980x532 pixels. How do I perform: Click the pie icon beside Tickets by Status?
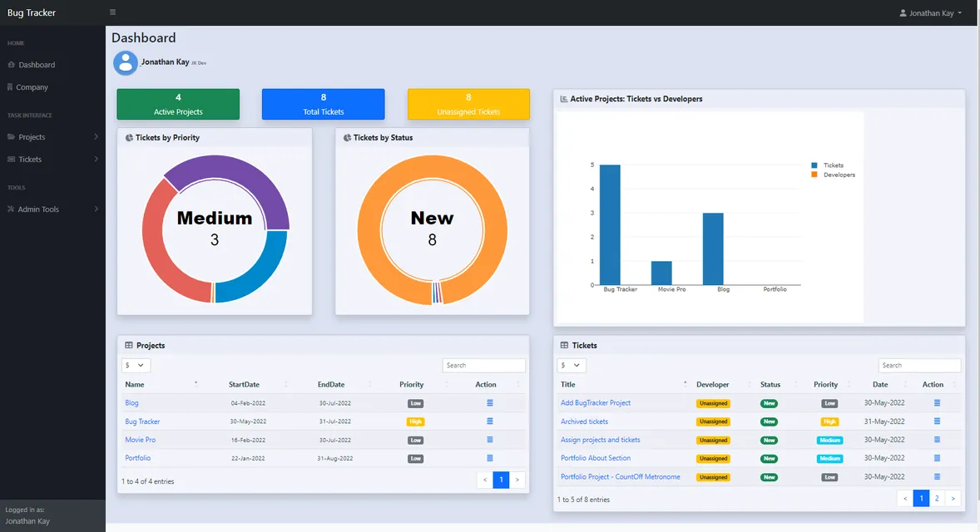click(347, 137)
